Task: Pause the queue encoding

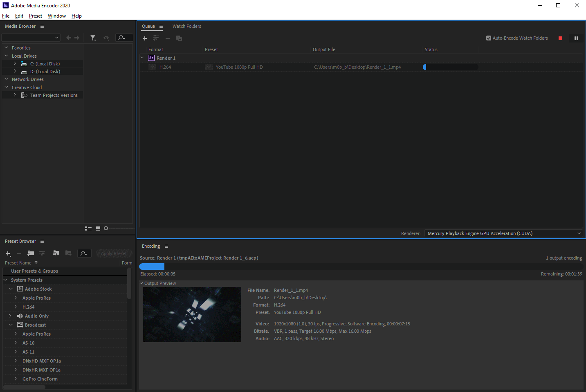Action: pos(576,38)
